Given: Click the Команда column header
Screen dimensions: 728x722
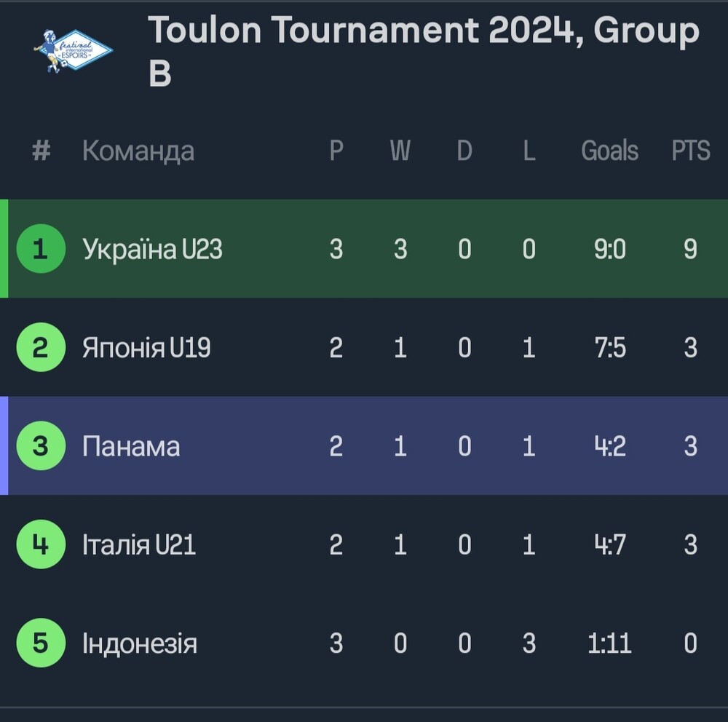Looking at the screenshot, I should pyautogui.click(x=138, y=151).
